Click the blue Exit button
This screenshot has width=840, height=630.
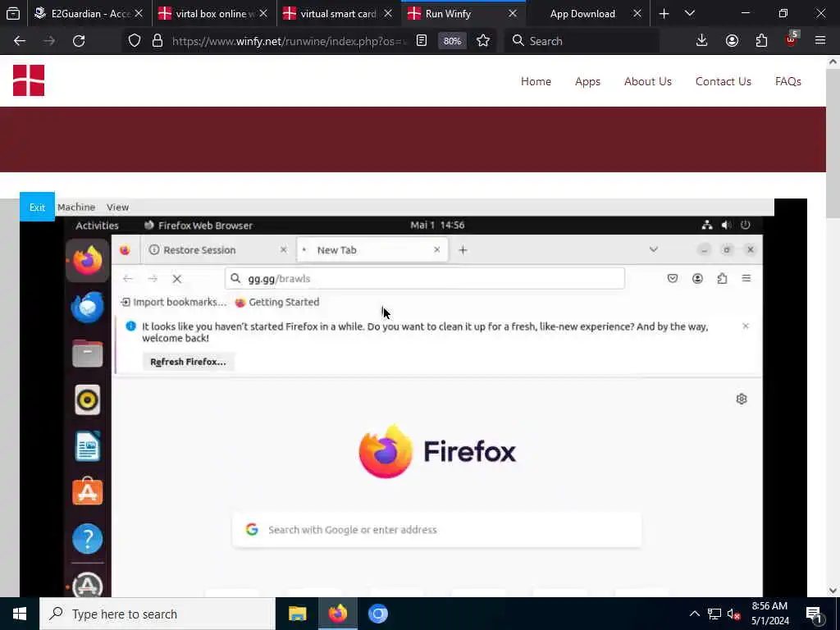tap(37, 207)
